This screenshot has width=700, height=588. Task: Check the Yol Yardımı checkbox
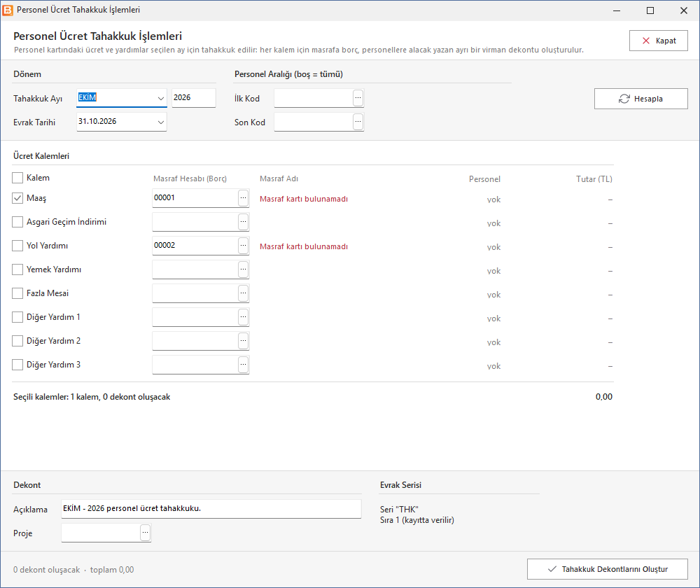[17, 246]
